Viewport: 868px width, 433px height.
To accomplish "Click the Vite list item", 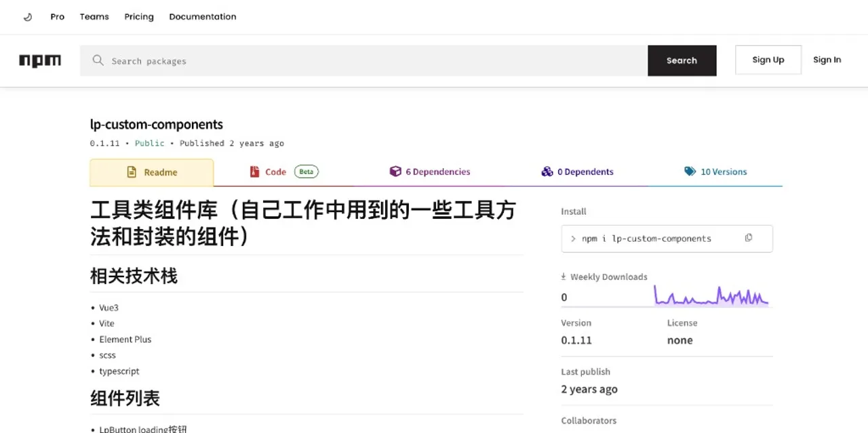I will [107, 323].
